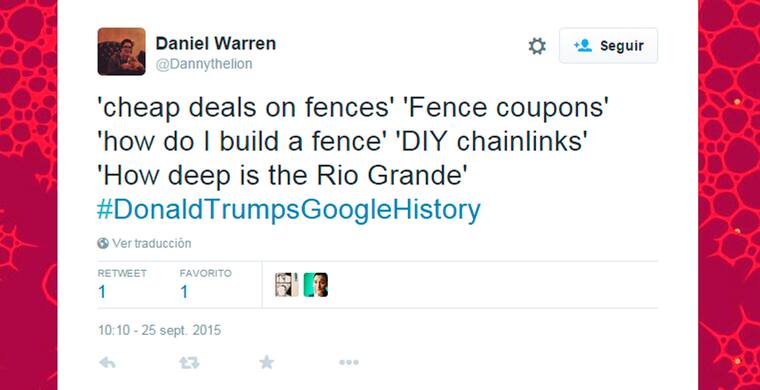760x390 pixels.
Task: Favorite the tweet with the star icon
Action: (x=266, y=362)
